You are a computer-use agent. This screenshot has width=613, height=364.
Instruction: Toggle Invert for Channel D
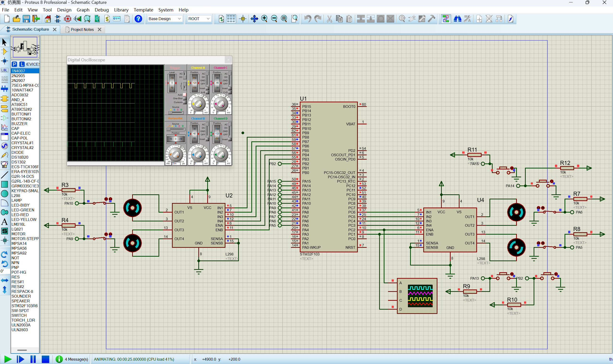click(x=230, y=139)
